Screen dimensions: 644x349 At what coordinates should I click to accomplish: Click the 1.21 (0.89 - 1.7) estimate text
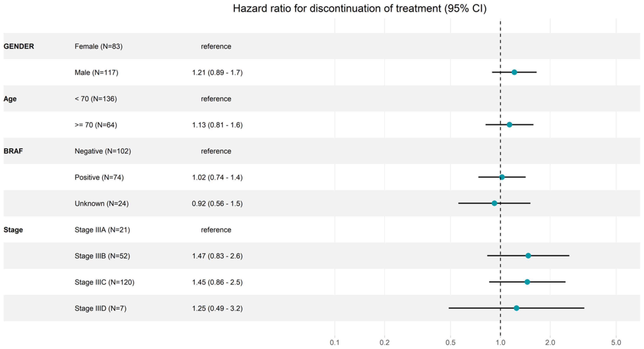click(217, 73)
